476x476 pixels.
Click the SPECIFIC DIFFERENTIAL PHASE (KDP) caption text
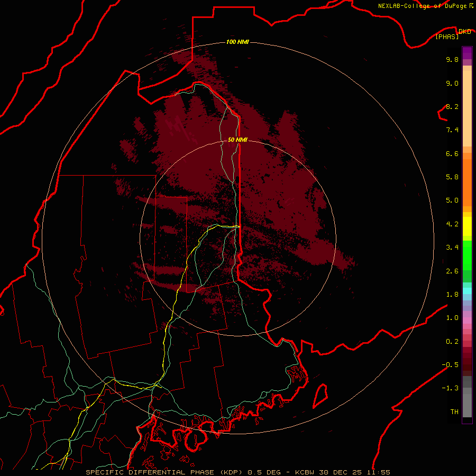164,472
